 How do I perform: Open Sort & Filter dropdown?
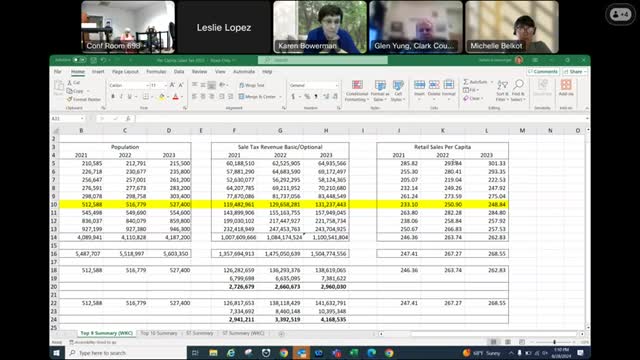click(502, 91)
